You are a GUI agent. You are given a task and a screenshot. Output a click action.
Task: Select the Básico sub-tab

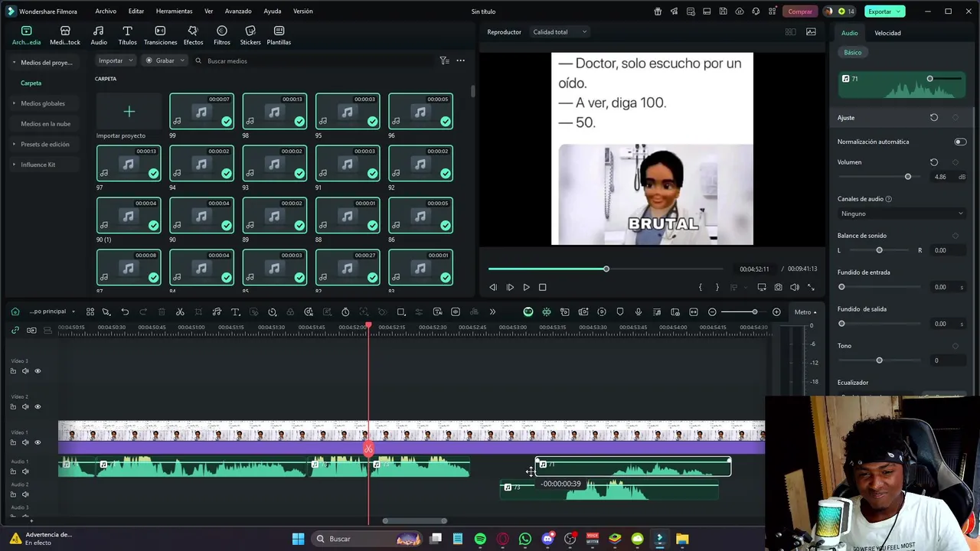852,53
